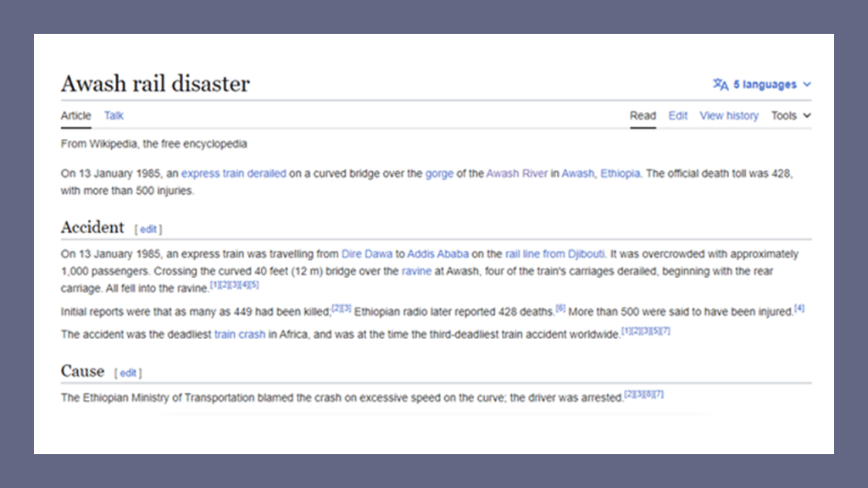Open the gorge article link

coord(439,174)
